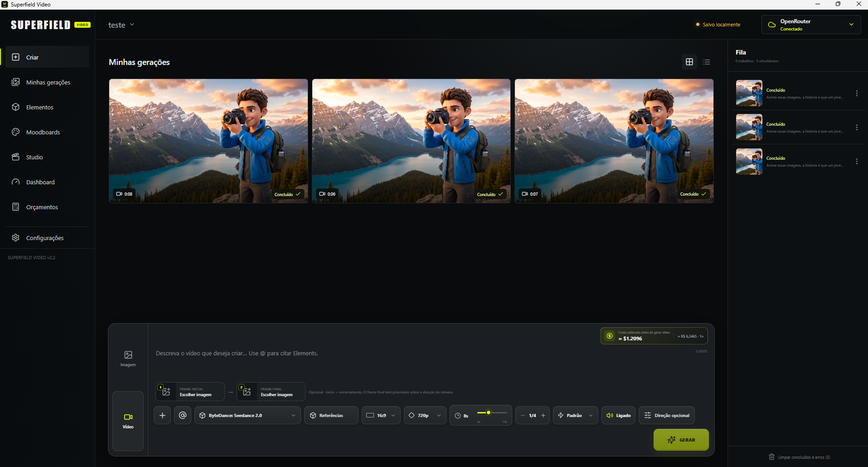868x467 pixels.
Task: Click the GERAR button
Action: click(x=681, y=440)
